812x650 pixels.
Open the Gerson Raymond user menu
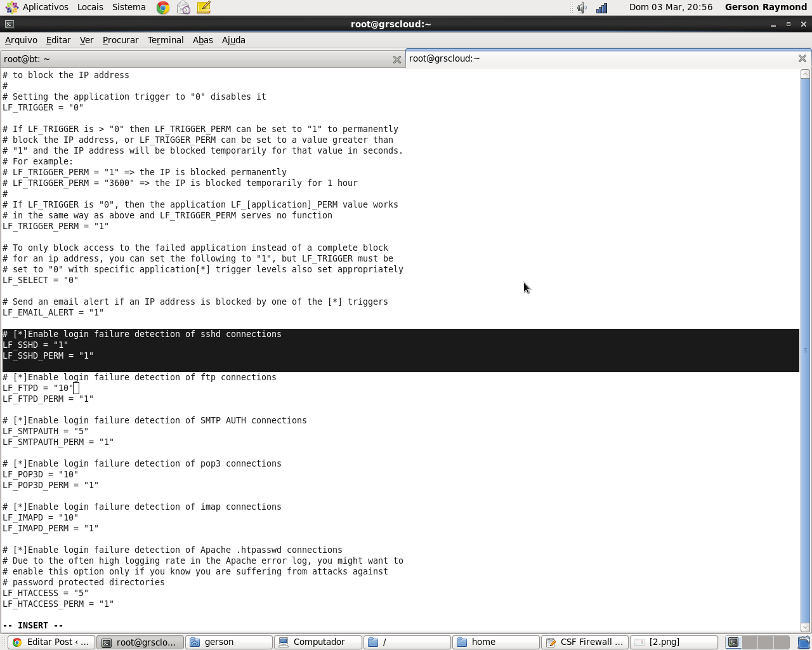tap(766, 7)
